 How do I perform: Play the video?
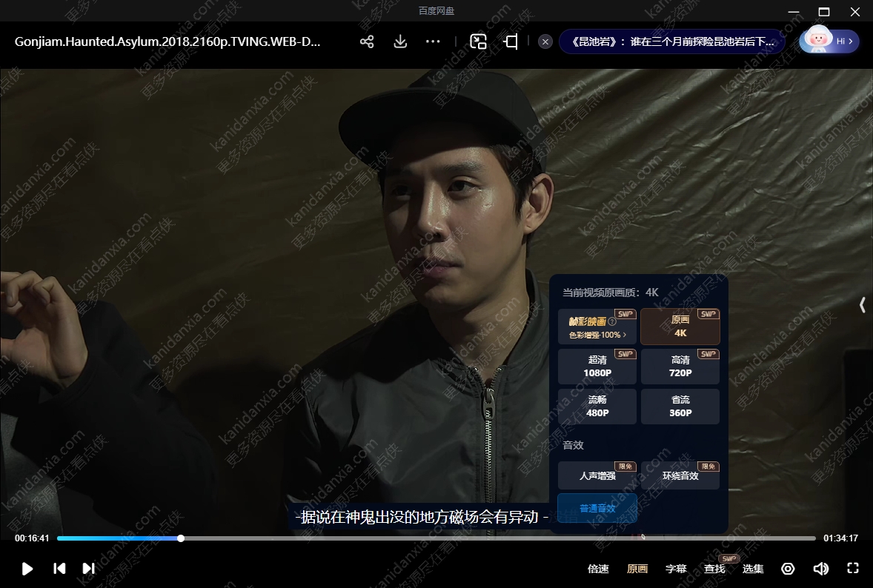[27, 569]
